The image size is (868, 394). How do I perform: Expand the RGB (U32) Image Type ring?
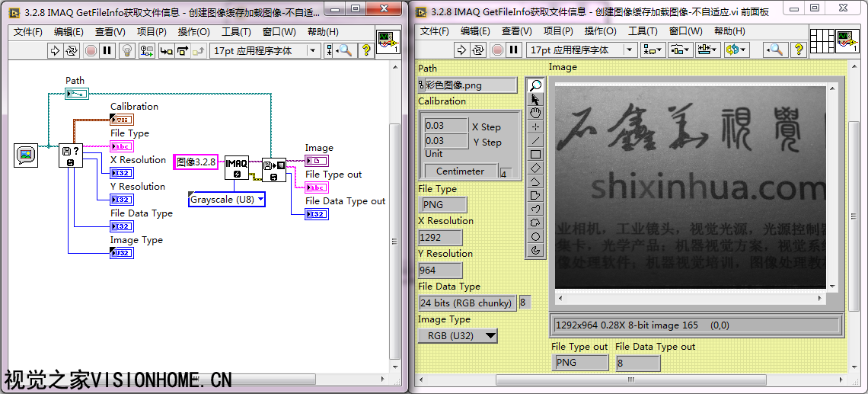[458, 335]
